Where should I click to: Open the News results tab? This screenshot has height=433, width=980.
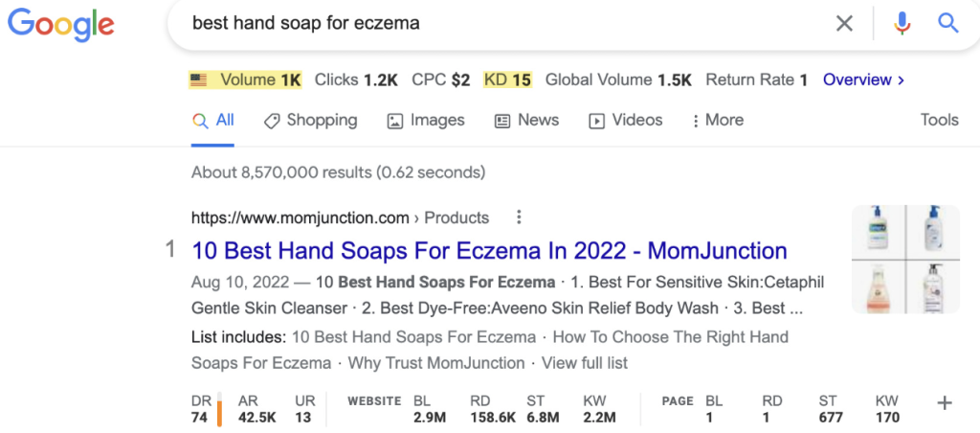point(526,121)
